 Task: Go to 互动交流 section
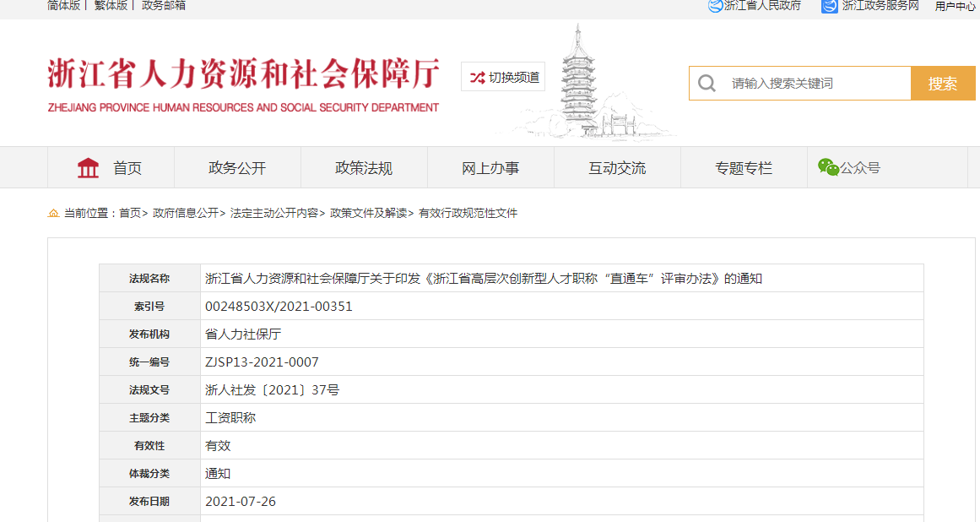tap(617, 168)
